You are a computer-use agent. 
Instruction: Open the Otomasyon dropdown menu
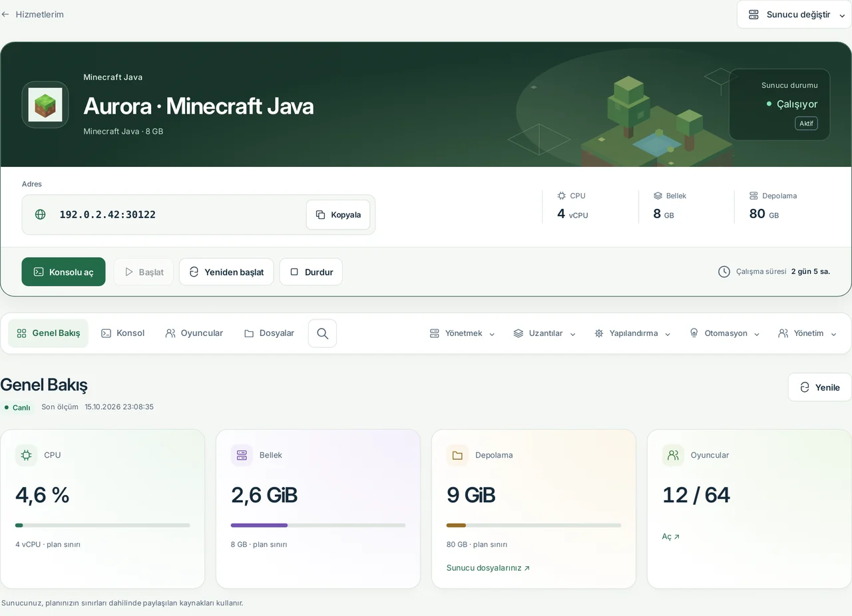(x=724, y=333)
